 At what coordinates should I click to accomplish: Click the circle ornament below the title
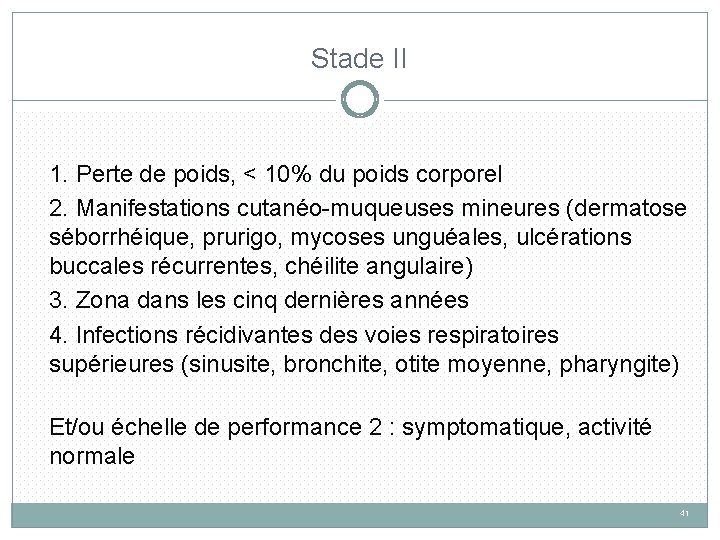[359, 99]
